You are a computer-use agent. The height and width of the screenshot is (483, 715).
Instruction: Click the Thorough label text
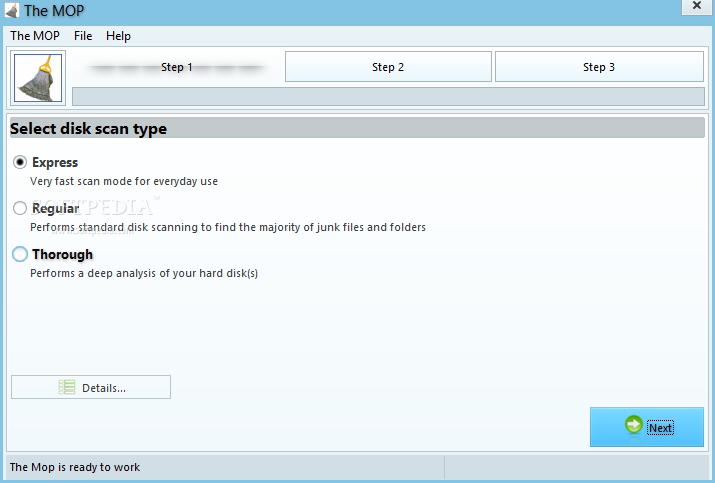click(x=62, y=254)
